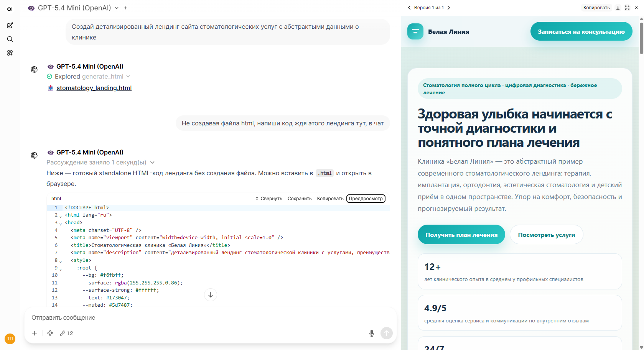The width and height of the screenshot is (644, 350).
Task: Click the scrollbar down arrow in preview
Action: point(641,347)
